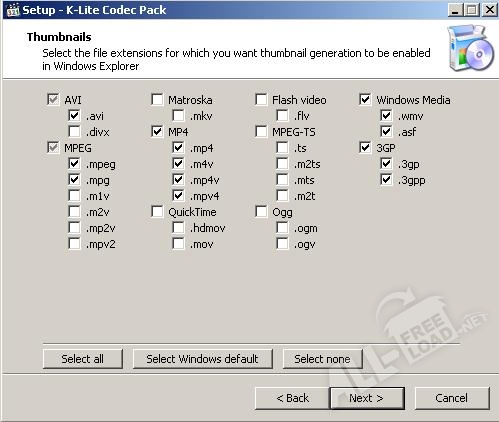499x422 pixels.
Task: Go back with the Back button
Action: click(x=292, y=398)
